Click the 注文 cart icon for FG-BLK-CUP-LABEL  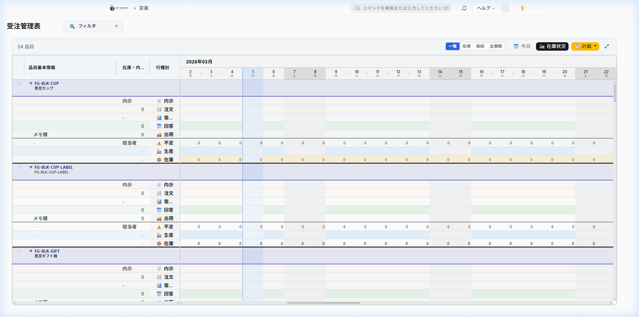[159, 194]
